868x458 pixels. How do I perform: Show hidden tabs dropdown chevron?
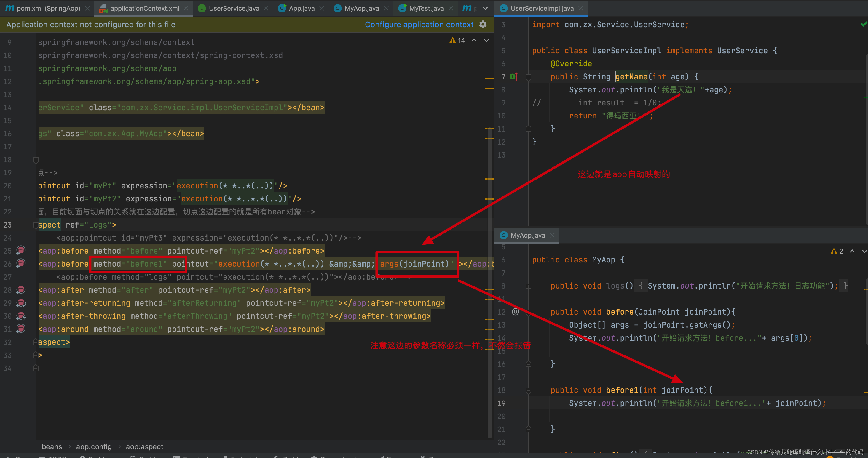click(x=485, y=8)
